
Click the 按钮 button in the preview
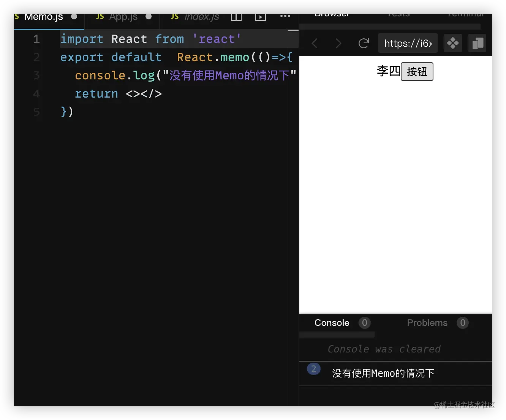pos(417,72)
